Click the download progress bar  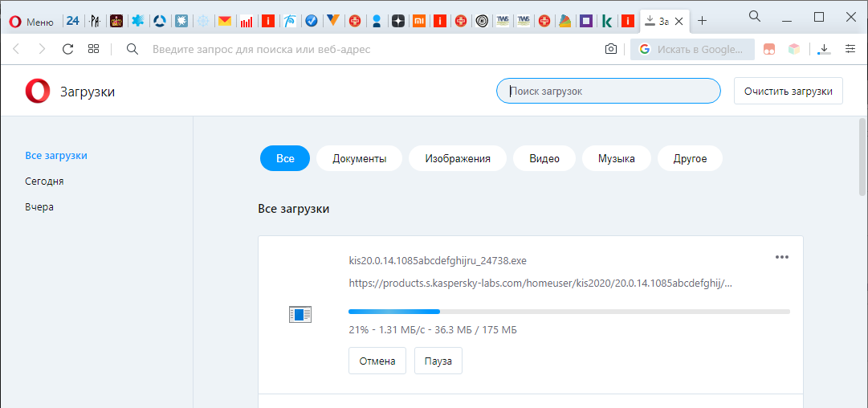tap(569, 312)
